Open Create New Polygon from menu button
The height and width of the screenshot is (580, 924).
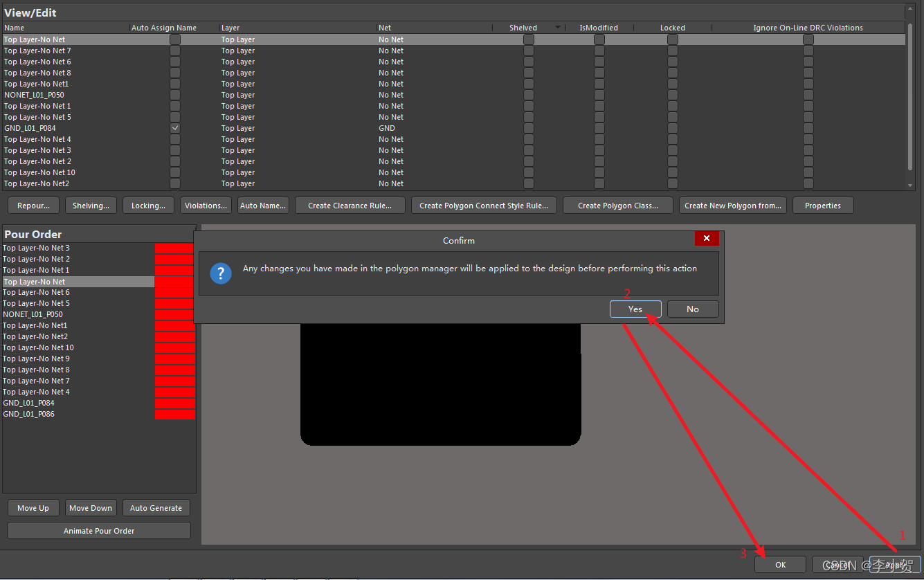coord(733,206)
